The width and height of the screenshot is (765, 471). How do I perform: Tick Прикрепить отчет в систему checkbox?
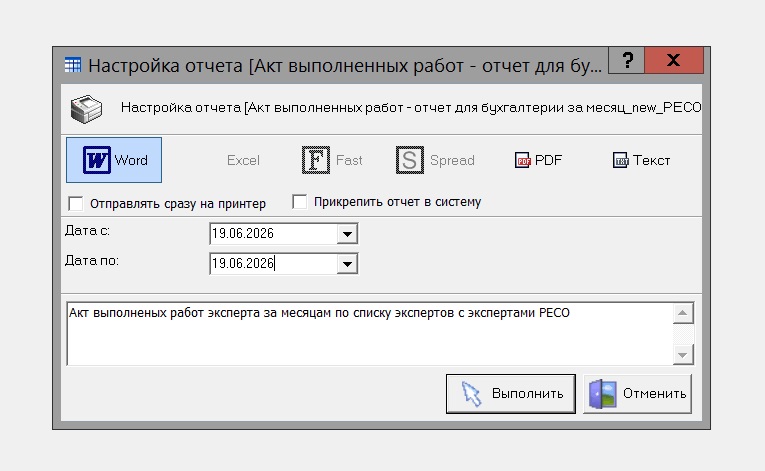(300, 202)
